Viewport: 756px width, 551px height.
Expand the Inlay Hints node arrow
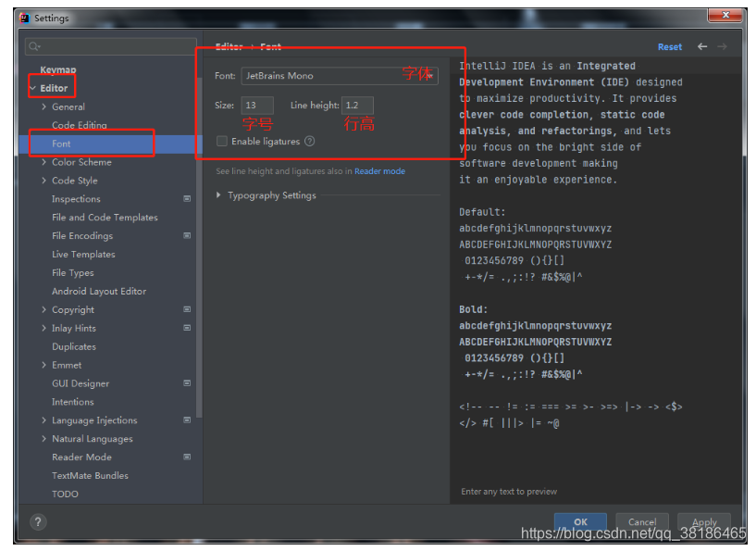point(43,328)
